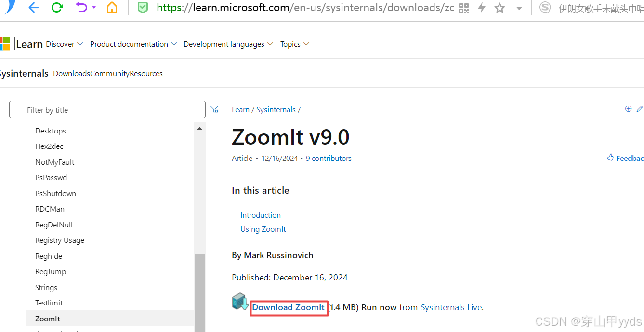Jump to the Introduction section
The height and width of the screenshot is (332, 644).
(x=261, y=215)
